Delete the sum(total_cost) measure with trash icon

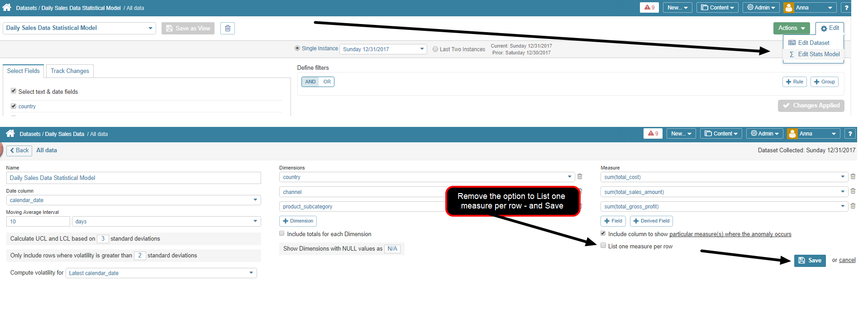[853, 176]
